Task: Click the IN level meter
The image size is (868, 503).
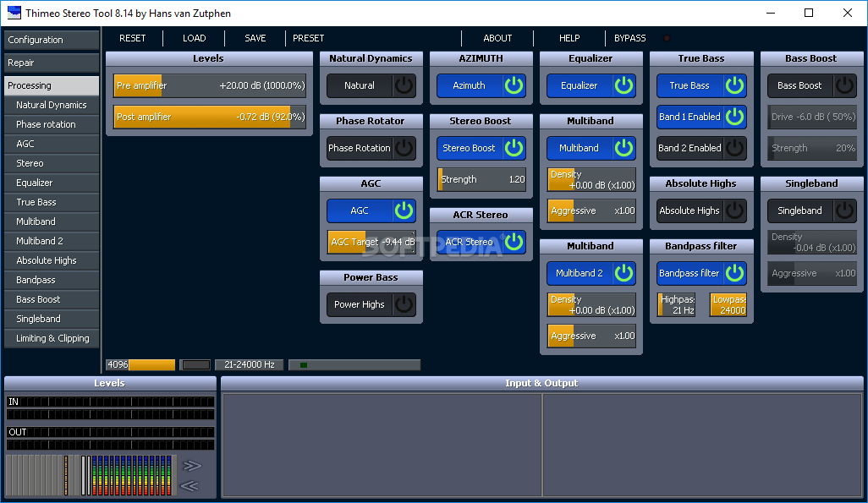Action: click(x=110, y=408)
